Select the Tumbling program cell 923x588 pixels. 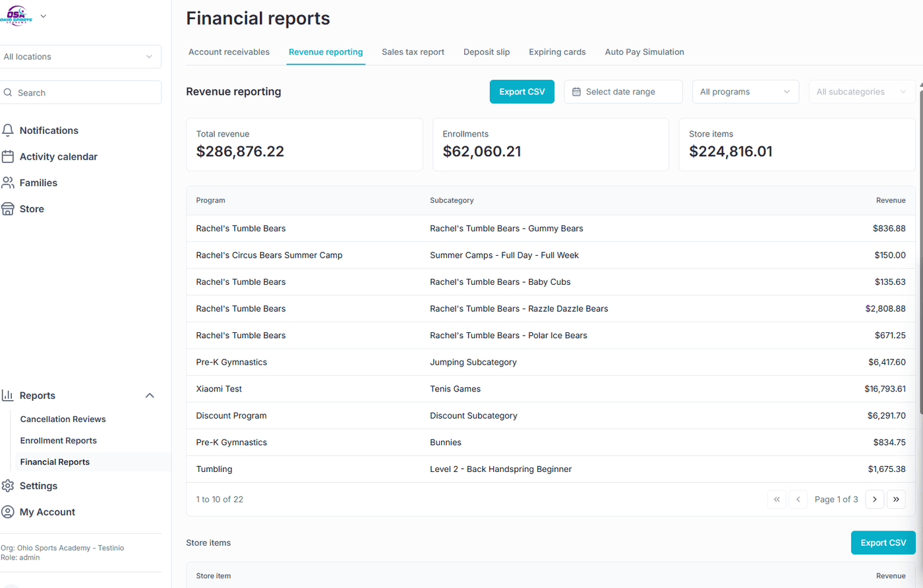(214, 469)
